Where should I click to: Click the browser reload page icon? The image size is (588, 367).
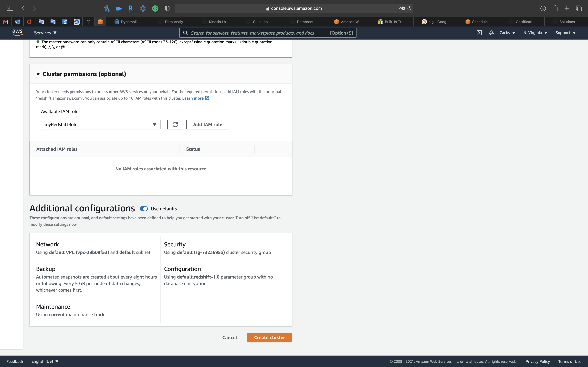tap(409, 8)
